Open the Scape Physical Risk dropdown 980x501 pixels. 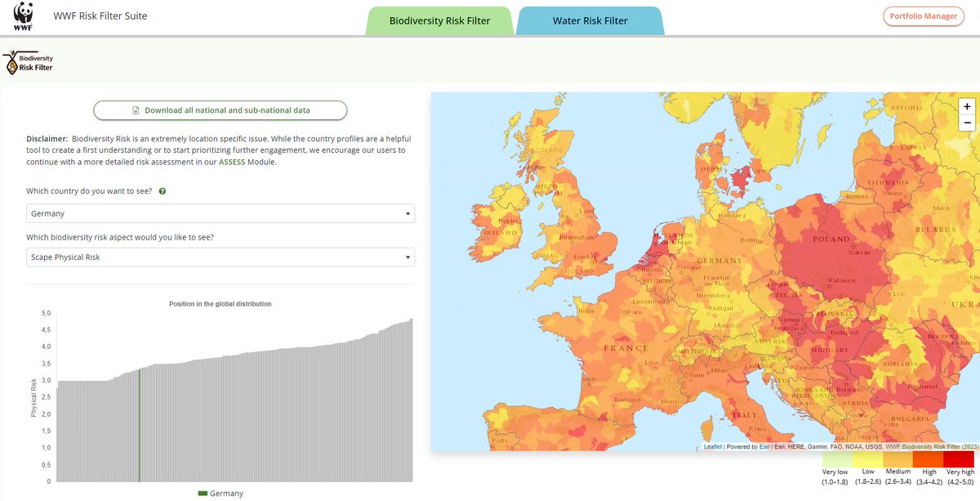pos(220,257)
